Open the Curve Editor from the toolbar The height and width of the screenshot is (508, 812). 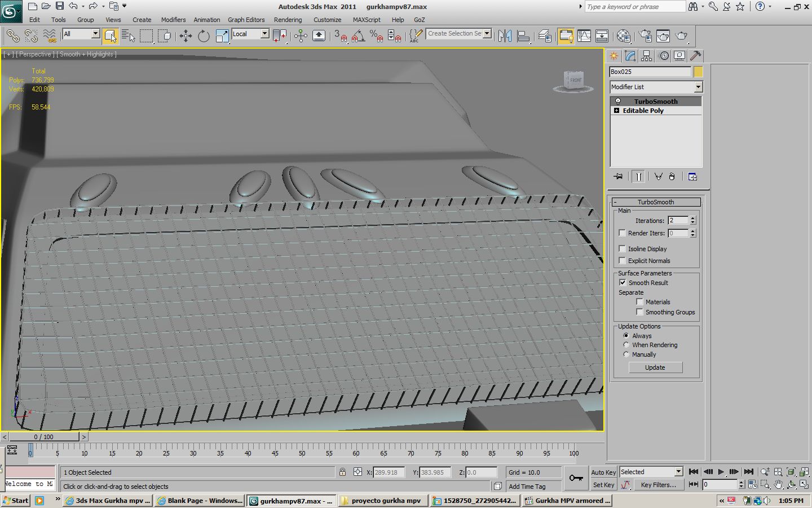coord(584,36)
